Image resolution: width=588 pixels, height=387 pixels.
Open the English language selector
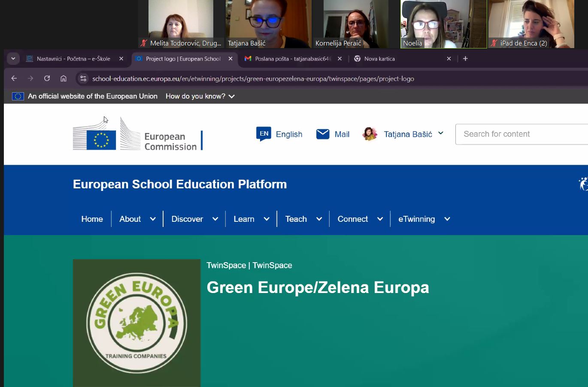click(279, 134)
